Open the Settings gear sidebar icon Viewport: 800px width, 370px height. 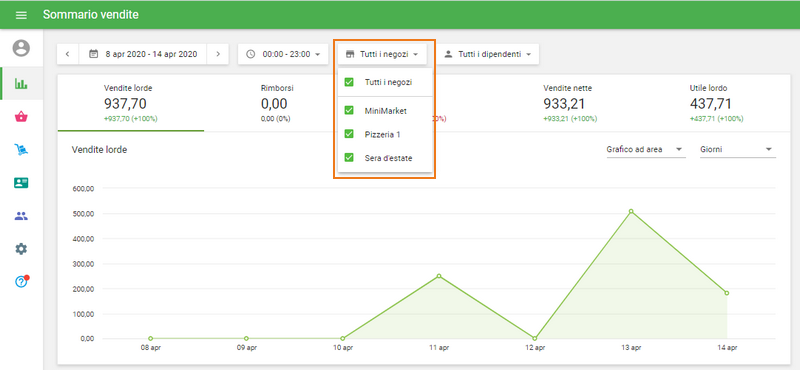(21, 249)
